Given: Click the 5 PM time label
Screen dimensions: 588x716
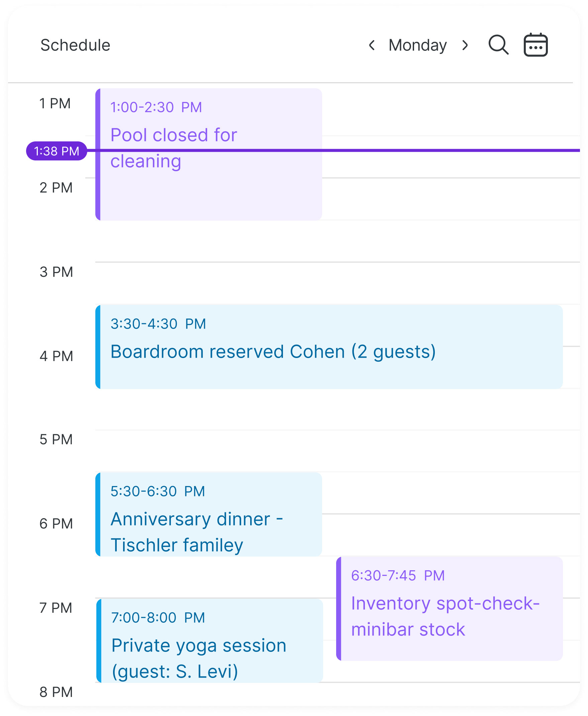Looking at the screenshot, I should pyautogui.click(x=56, y=440).
